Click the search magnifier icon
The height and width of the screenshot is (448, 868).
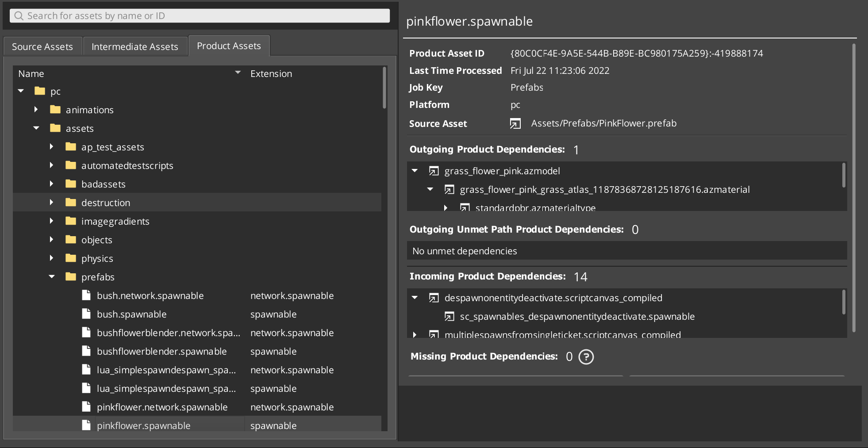tap(19, 15)
